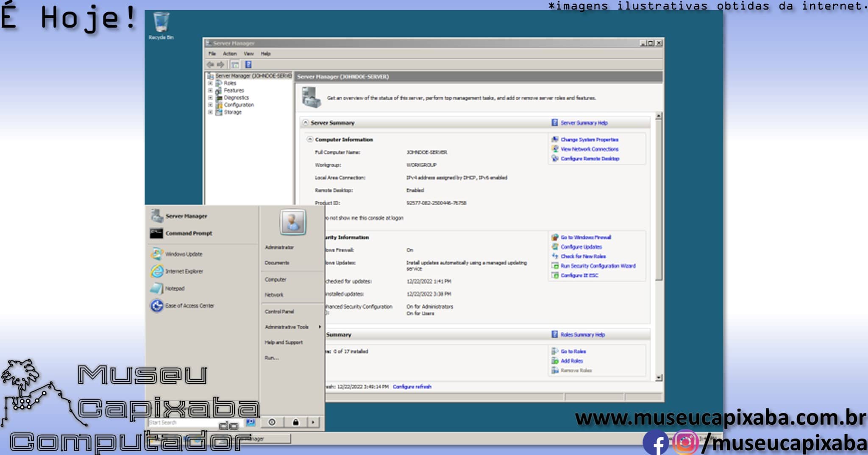The image size is (868, 455).
Task: Click the Roles Summary Help icon
Action: coord(554,334)
